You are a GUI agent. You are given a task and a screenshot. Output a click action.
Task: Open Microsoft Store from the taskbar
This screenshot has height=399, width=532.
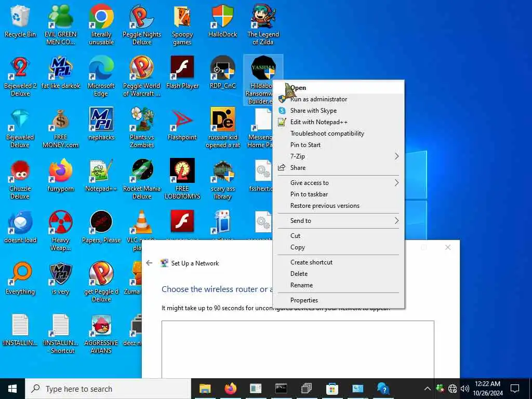tap(332, 389)
